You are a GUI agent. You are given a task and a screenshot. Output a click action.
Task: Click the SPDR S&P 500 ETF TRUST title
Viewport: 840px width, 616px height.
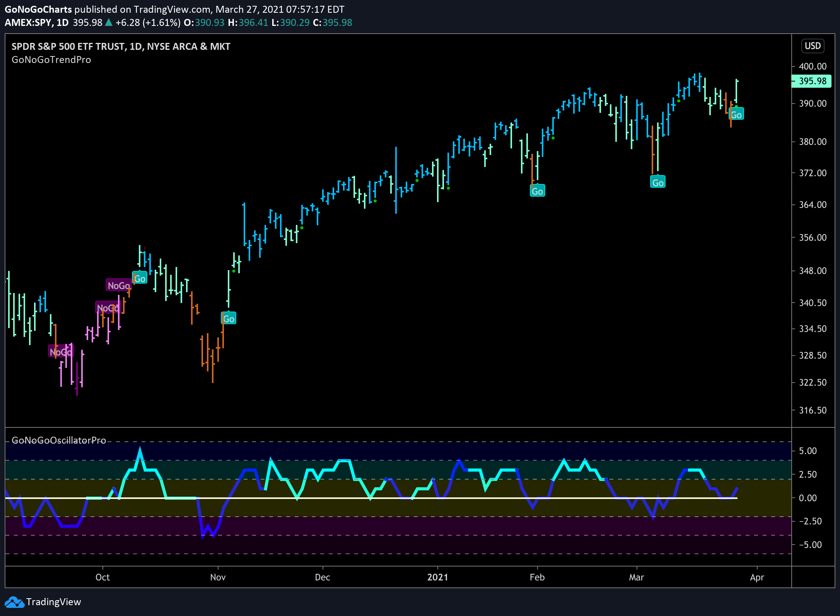[121, 47]
